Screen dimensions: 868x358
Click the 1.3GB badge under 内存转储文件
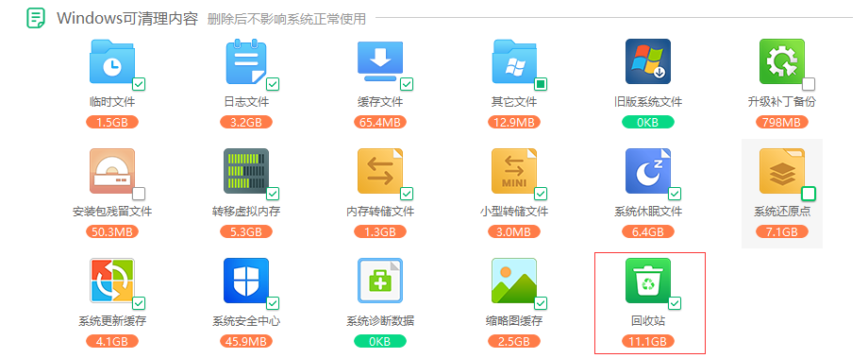(x=380, y=231)
